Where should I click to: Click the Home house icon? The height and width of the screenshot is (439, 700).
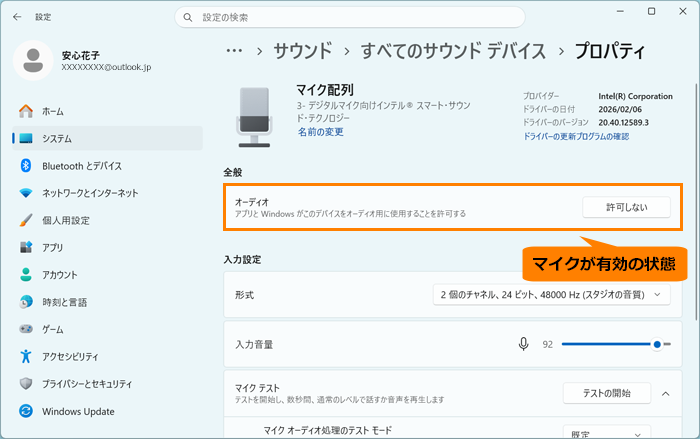[x=26, y=111]
